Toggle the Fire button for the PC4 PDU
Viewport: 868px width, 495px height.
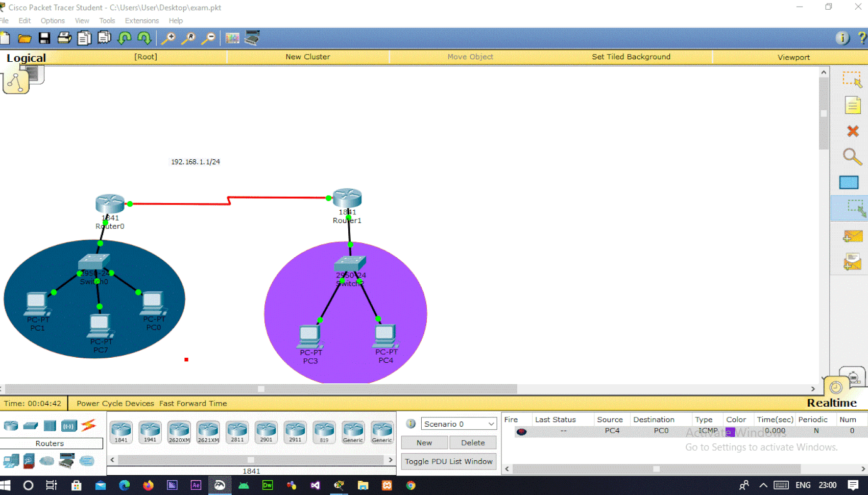pyautogui.click(x=521, y=432)
